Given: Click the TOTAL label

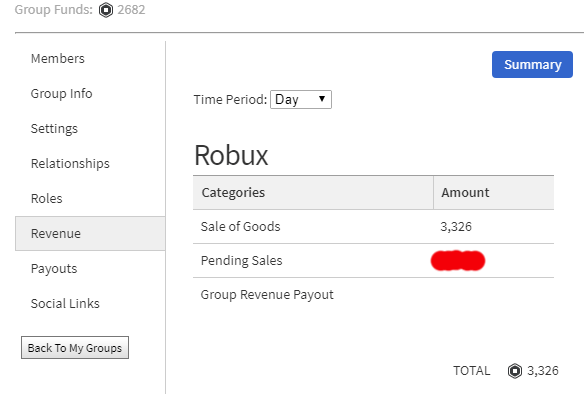Looking at the screenshot, I should tap(472, 371).
